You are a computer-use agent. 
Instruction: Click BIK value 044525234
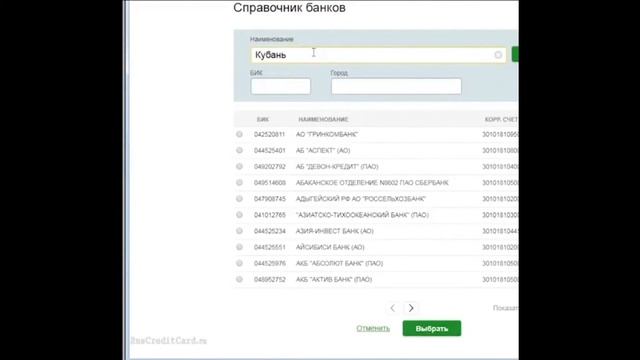[x=269, y=231]
